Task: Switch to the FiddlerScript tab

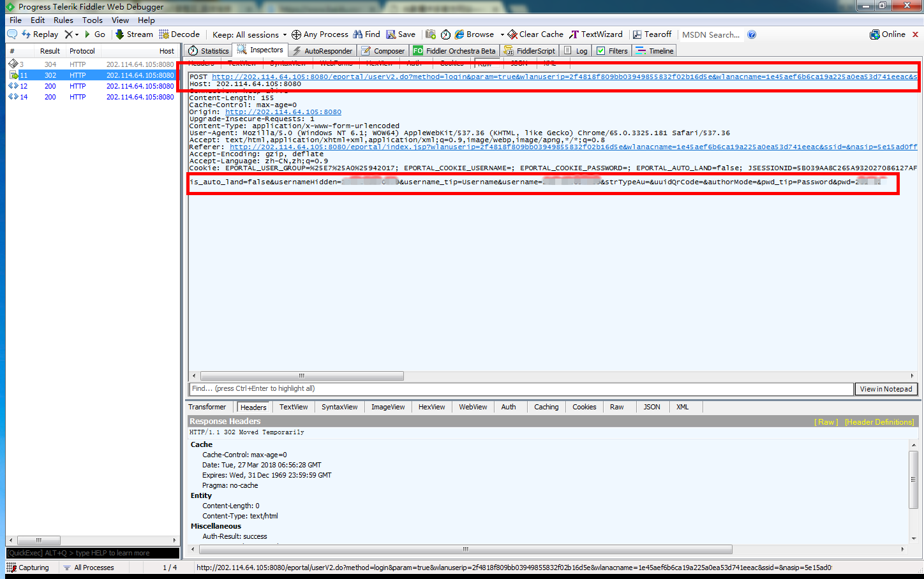Action: [530, 51]
